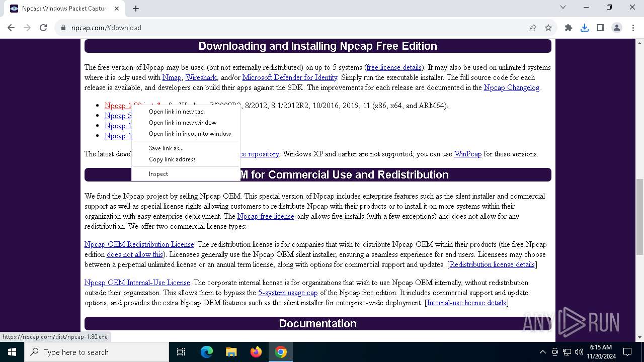The width and height of the screenshot is (644, 362).
Task: Visit the WinPcap link
Action: point(468,154)
